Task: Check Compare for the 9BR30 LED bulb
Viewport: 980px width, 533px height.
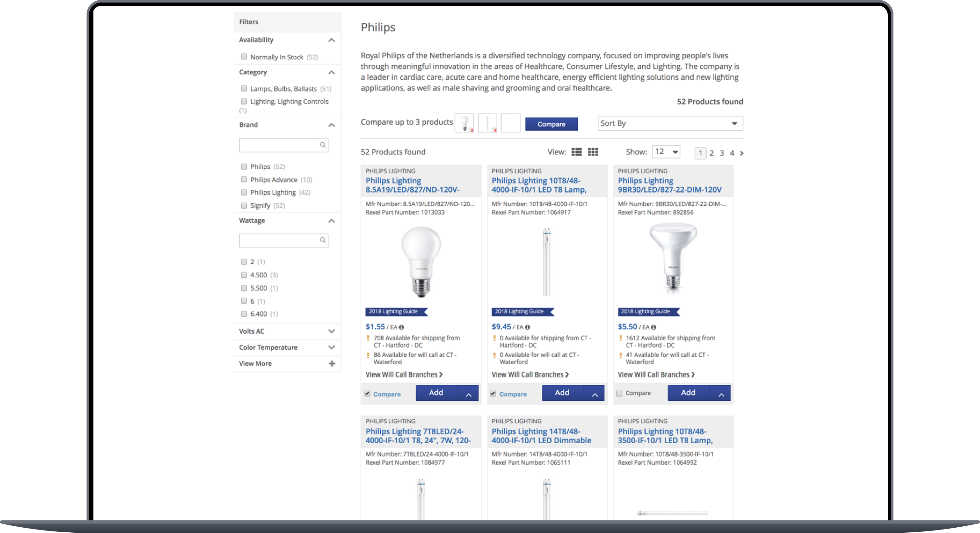Action: [619, 393]
